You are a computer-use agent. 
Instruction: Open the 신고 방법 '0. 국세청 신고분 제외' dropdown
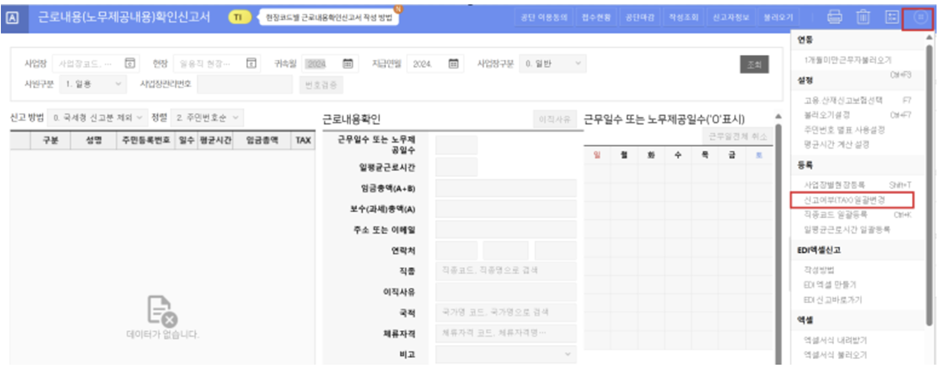coord(96,117)
